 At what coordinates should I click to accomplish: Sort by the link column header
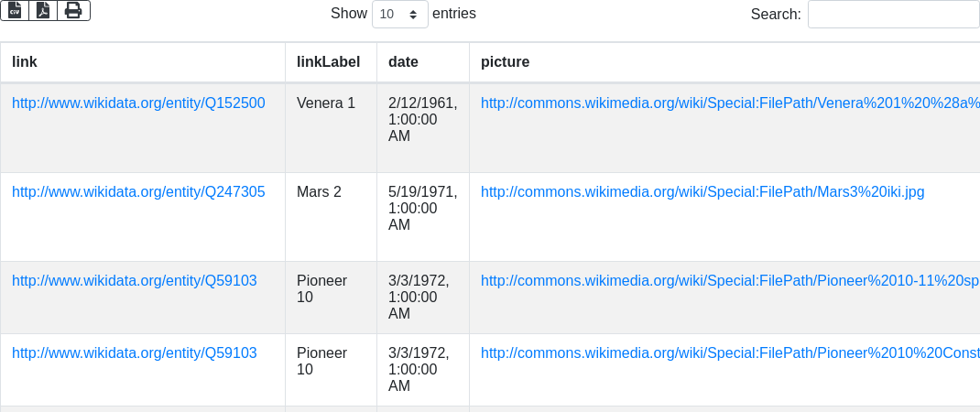pos(25,62)
